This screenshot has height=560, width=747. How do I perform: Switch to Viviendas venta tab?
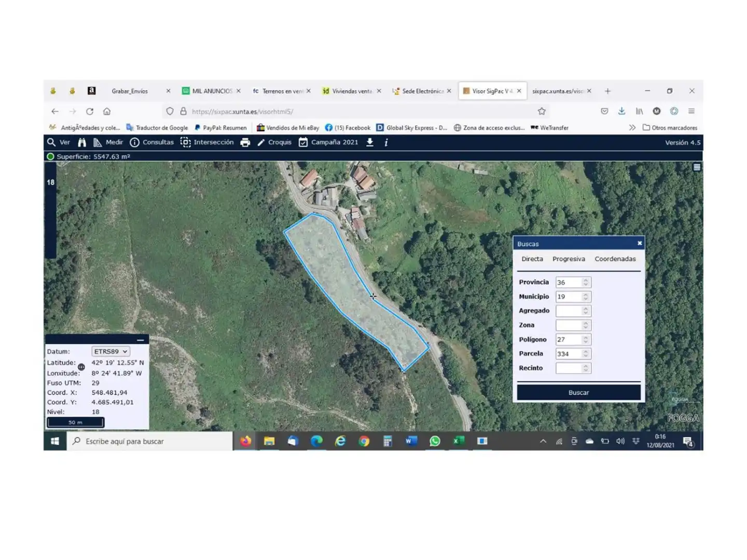[x=352, y=91]
